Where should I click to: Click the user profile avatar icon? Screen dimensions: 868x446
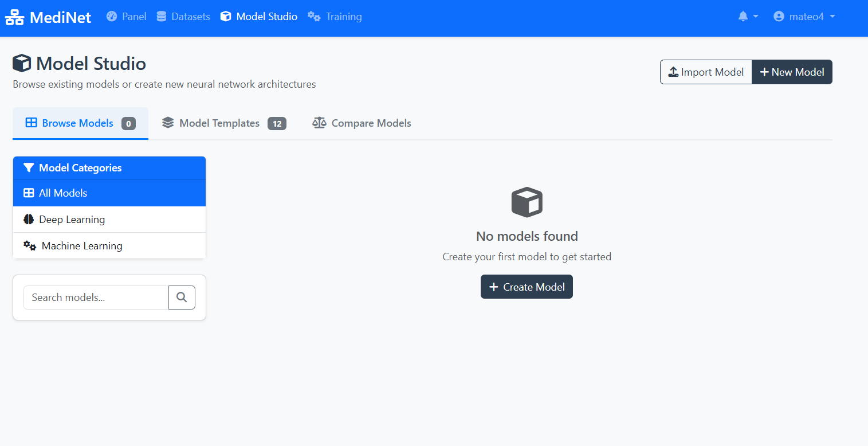778,17
